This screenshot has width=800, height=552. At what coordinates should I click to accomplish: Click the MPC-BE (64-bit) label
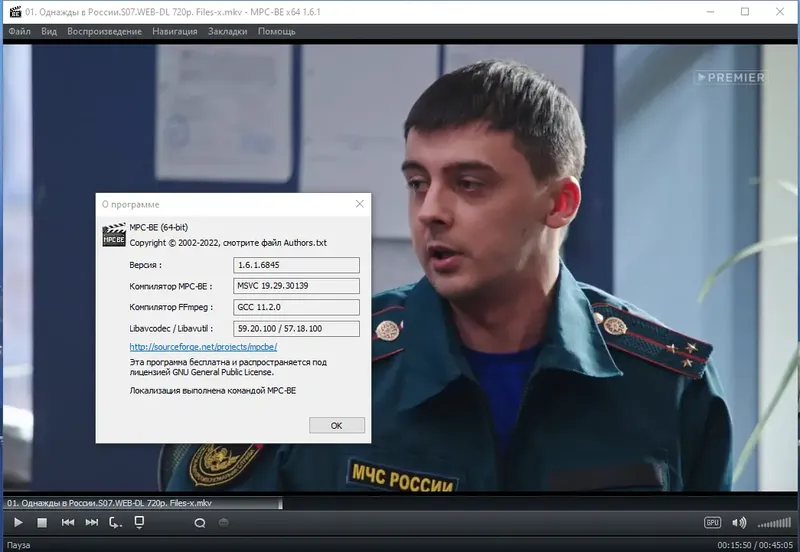point(159,228)
